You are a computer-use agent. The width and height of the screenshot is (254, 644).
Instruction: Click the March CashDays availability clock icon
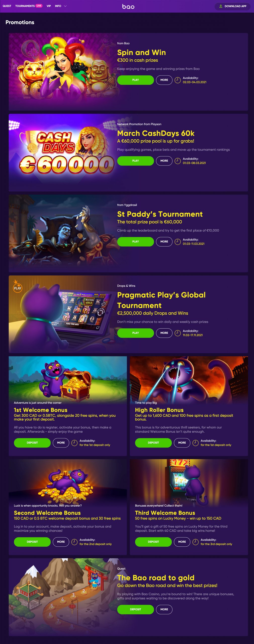(x=178, y=161)
